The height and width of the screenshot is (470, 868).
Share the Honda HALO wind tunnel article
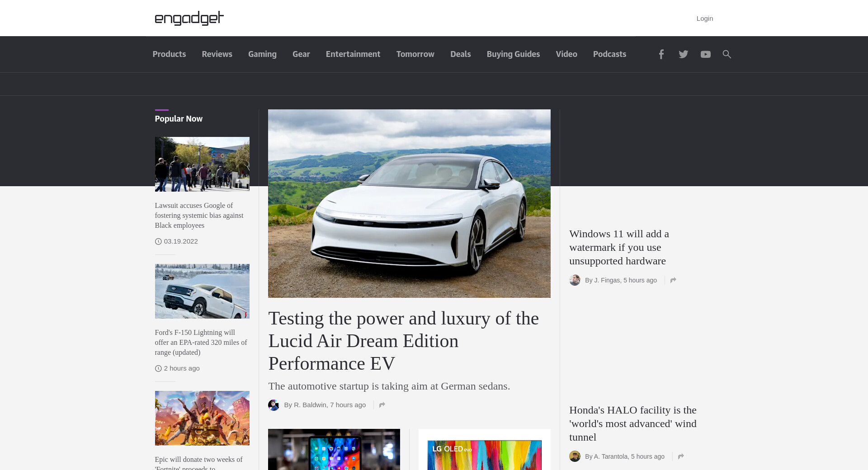pos(681,456)
